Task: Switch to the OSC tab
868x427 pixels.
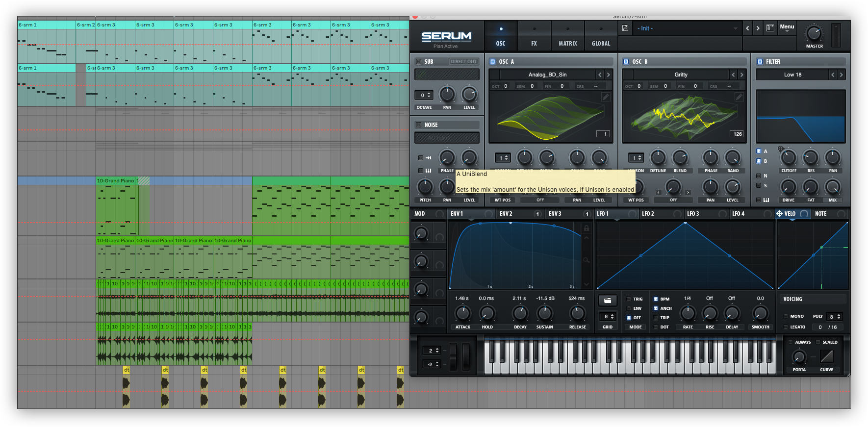Action: [x=501, y=36]
